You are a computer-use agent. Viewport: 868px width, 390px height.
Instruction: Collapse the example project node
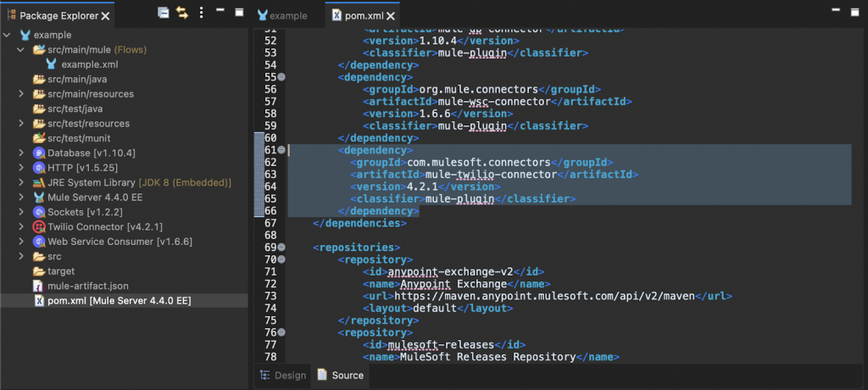coord(7,35)
